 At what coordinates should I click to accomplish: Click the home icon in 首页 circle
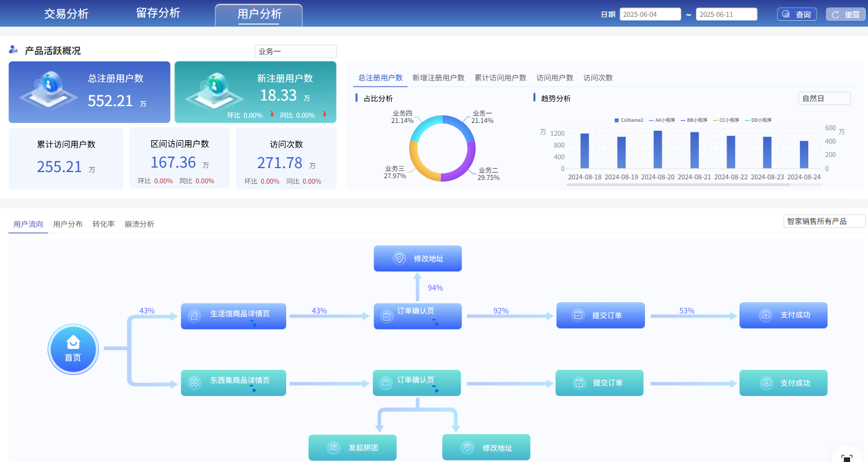[x=73, y=342]
